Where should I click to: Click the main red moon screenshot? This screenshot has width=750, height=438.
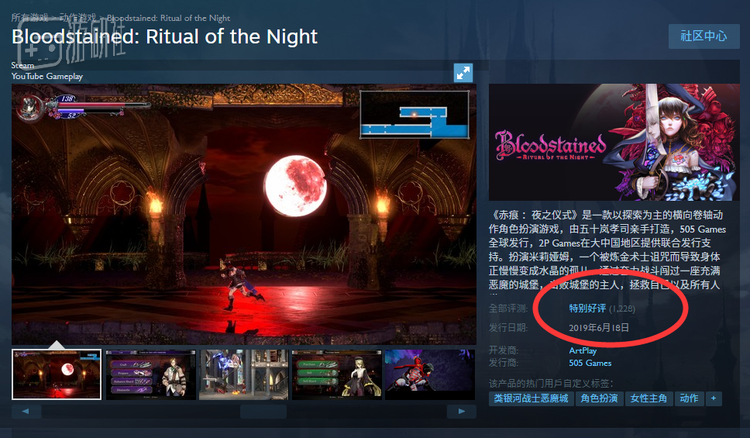244,214
